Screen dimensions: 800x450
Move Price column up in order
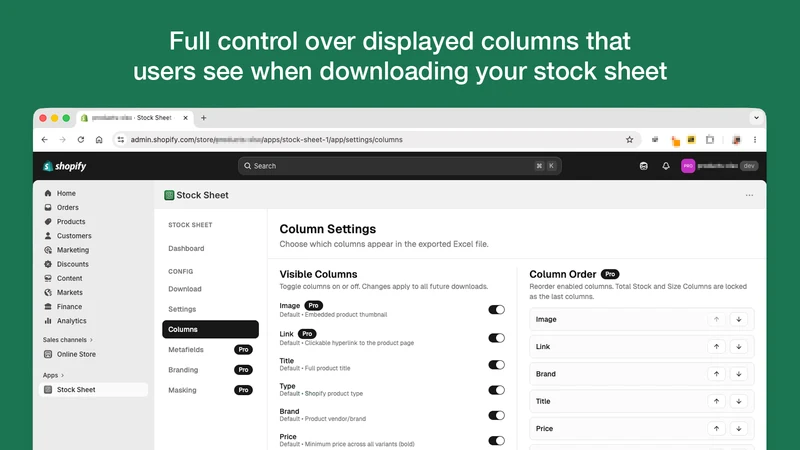point(716,429)
